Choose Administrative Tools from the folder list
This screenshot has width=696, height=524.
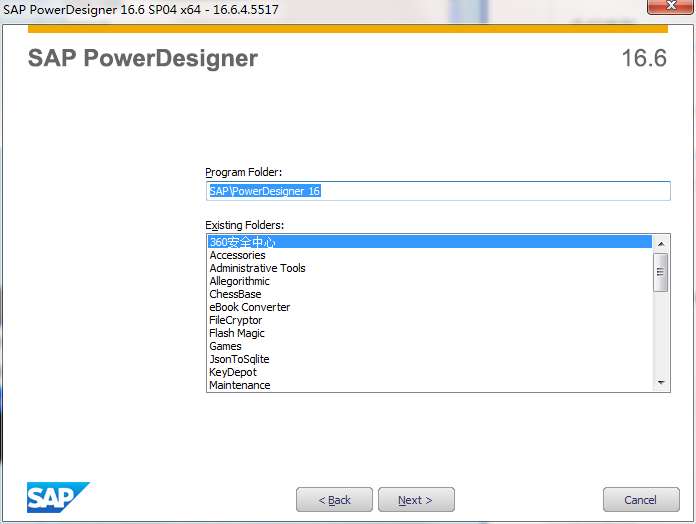click(257, 268)
